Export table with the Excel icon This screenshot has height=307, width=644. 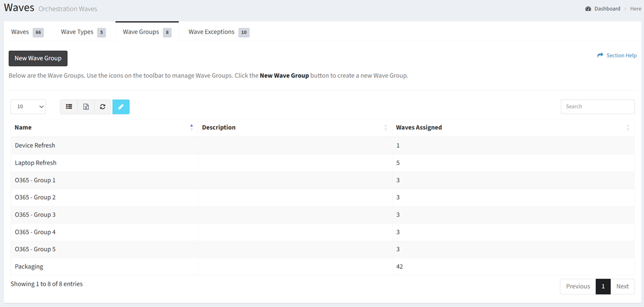(86, 107)
